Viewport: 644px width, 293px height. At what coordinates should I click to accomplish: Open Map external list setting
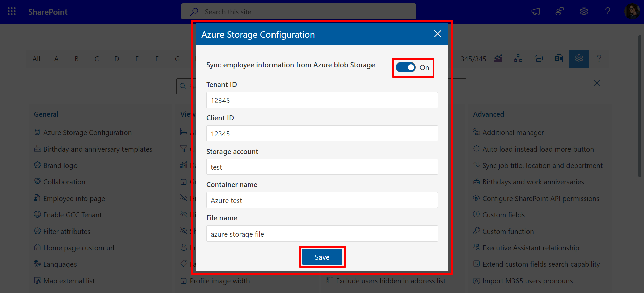(x=69, y=281)
